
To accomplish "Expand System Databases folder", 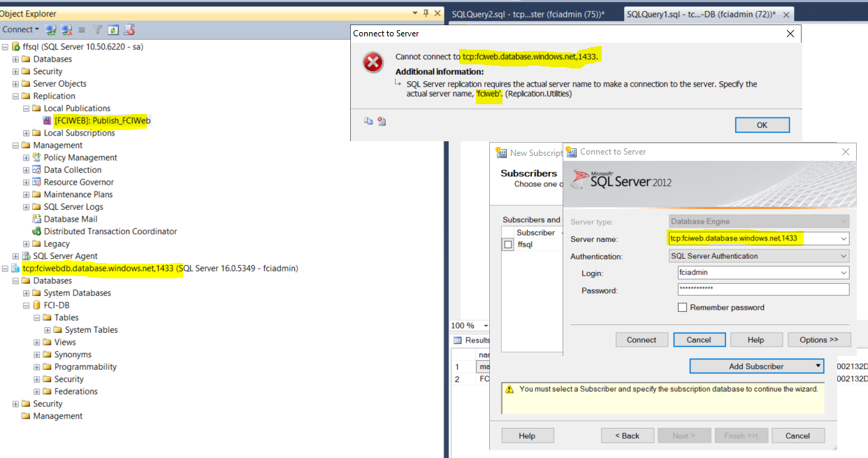I will [27, 293].
